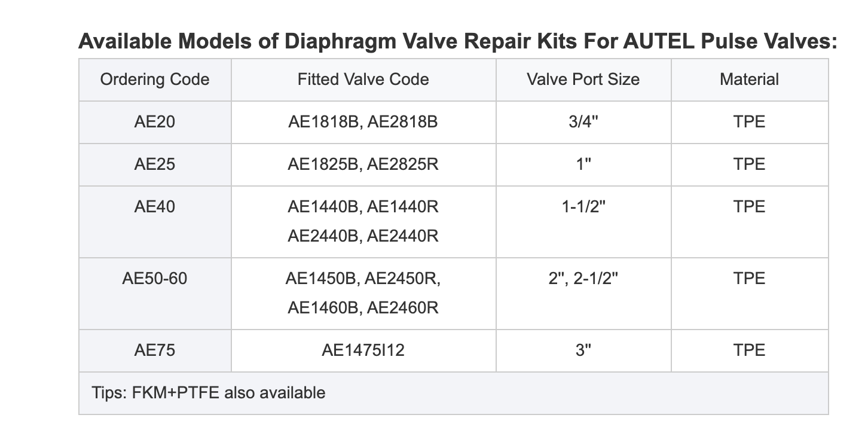
Task: Select the 2", 2-1/2" port size cell
Action: point(583,294)
